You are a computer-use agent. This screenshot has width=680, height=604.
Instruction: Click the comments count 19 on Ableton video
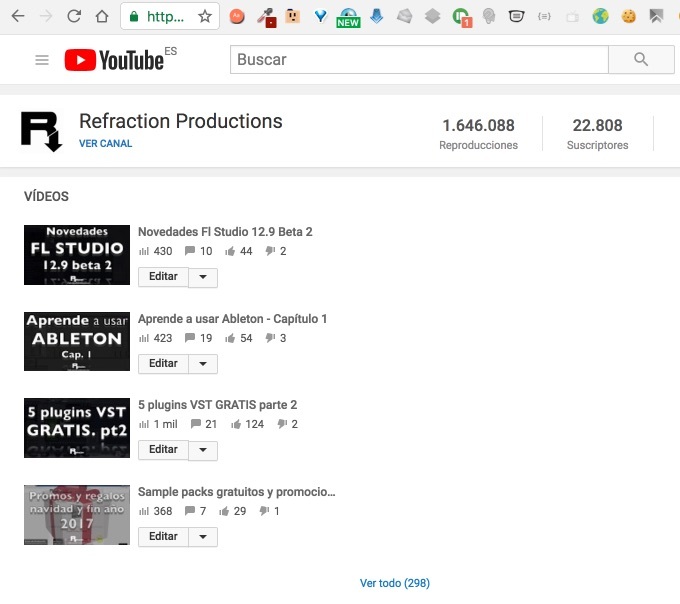199,338
